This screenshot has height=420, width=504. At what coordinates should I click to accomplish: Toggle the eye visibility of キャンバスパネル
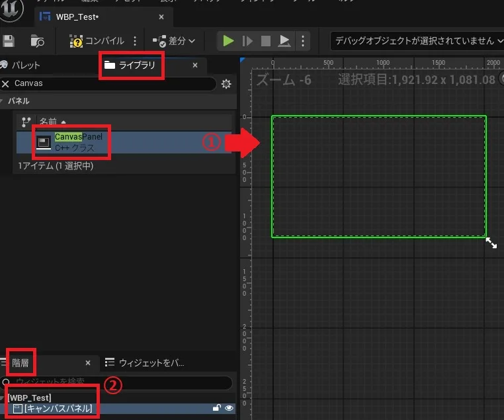click(x=229, y=409)
